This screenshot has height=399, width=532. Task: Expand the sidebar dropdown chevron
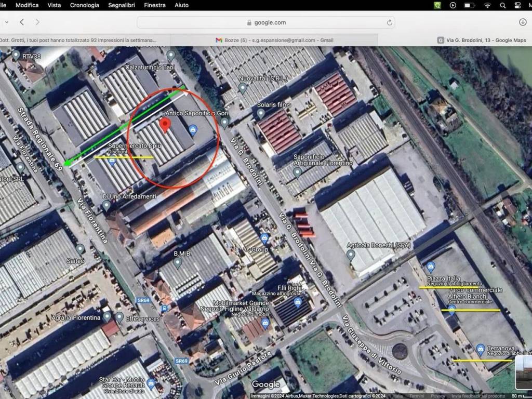pyautogui.click(x=6, y=22)
